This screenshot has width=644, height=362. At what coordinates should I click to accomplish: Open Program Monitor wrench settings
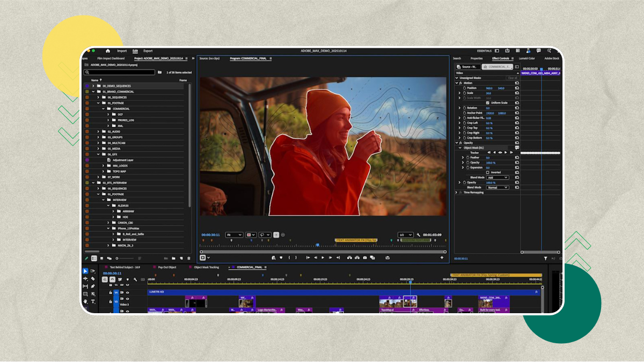click(x=418, y=235)
